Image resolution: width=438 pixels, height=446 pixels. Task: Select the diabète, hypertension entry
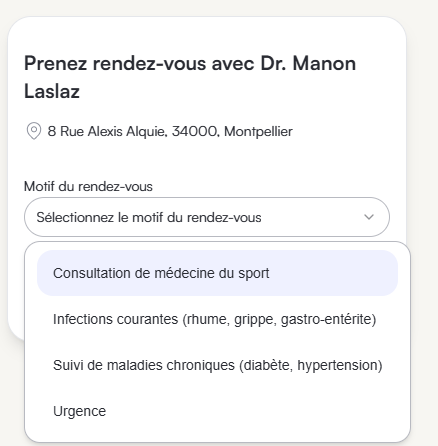pyautogui.click(x=217, y=365)
